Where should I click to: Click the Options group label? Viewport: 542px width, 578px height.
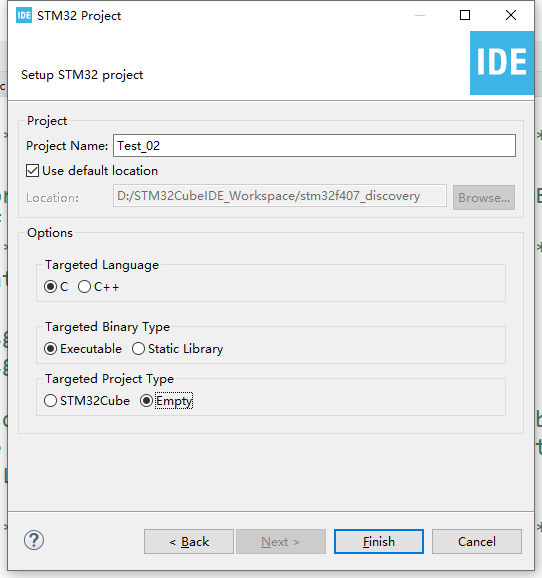[50, 233]
